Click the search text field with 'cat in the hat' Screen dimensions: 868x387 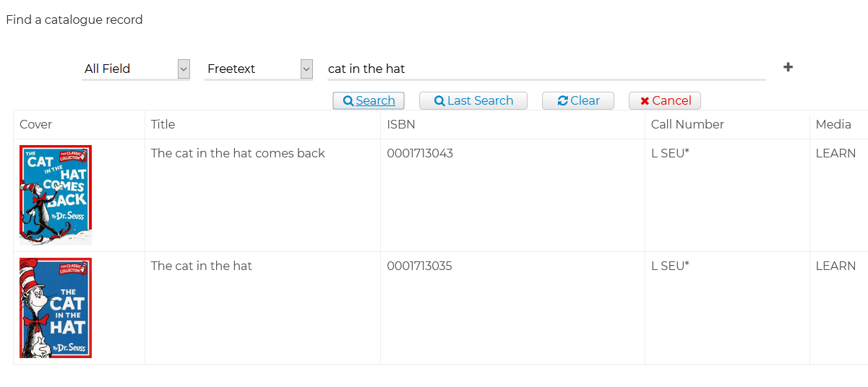[546, 69]
